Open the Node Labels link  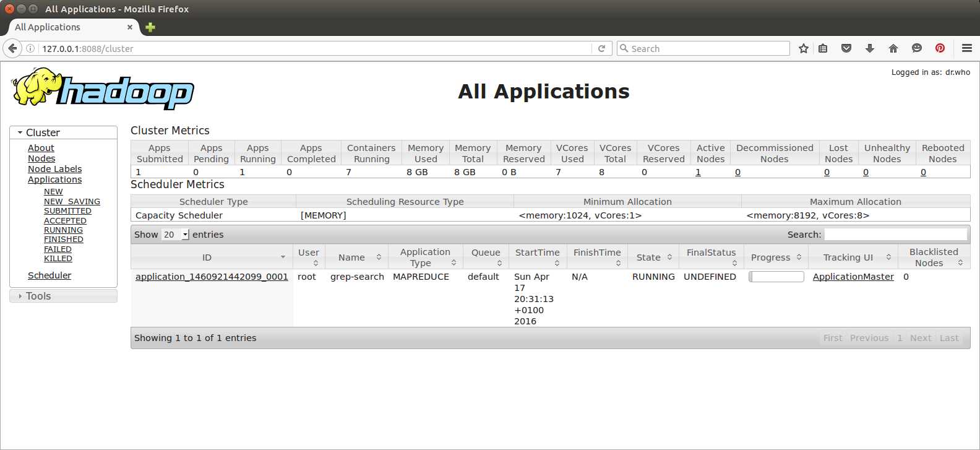[54, 169]
